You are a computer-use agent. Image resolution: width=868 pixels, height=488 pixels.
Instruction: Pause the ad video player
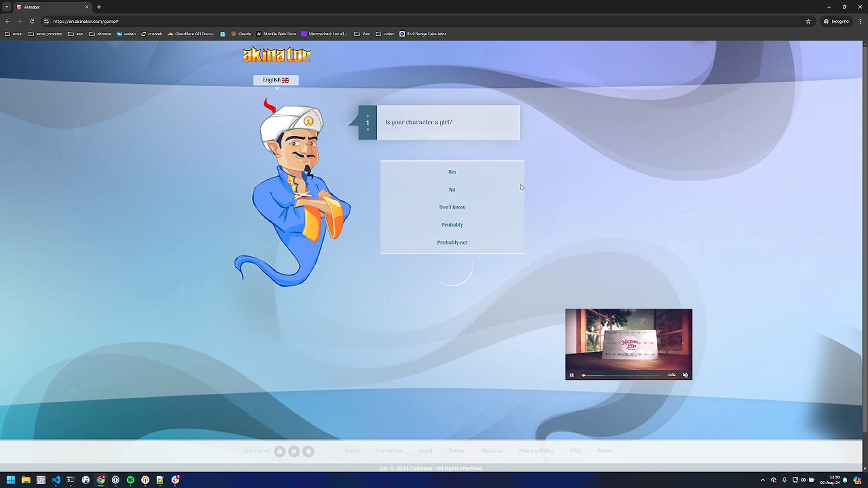pyautogui.click(x=572, y=375)
